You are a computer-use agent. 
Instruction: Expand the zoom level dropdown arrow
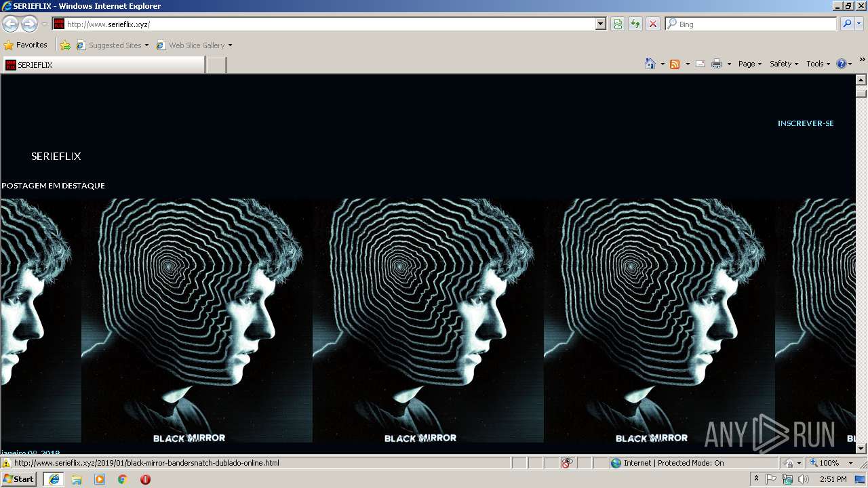click(x=850, y=463)
